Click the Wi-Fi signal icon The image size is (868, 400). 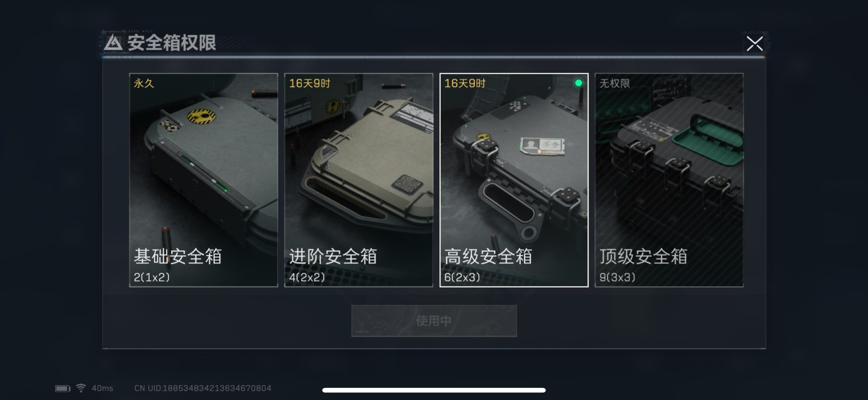click(81, 388)
